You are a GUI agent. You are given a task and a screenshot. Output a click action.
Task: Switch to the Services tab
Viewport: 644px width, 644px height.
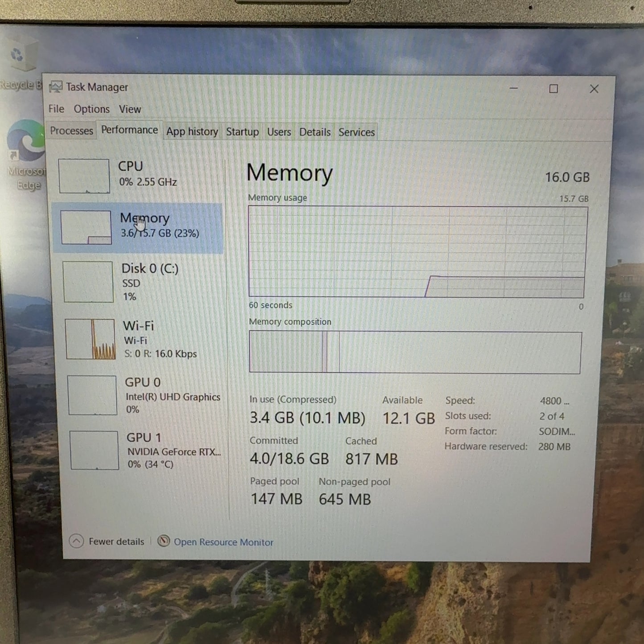[356, 132]
